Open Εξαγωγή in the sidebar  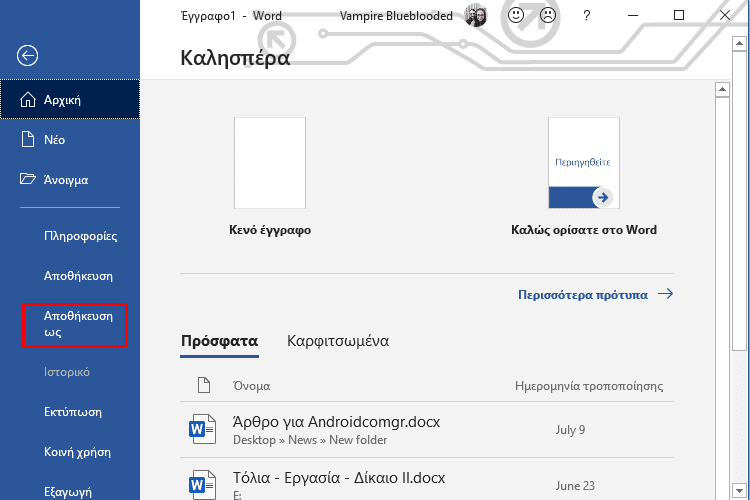[70, 491]
